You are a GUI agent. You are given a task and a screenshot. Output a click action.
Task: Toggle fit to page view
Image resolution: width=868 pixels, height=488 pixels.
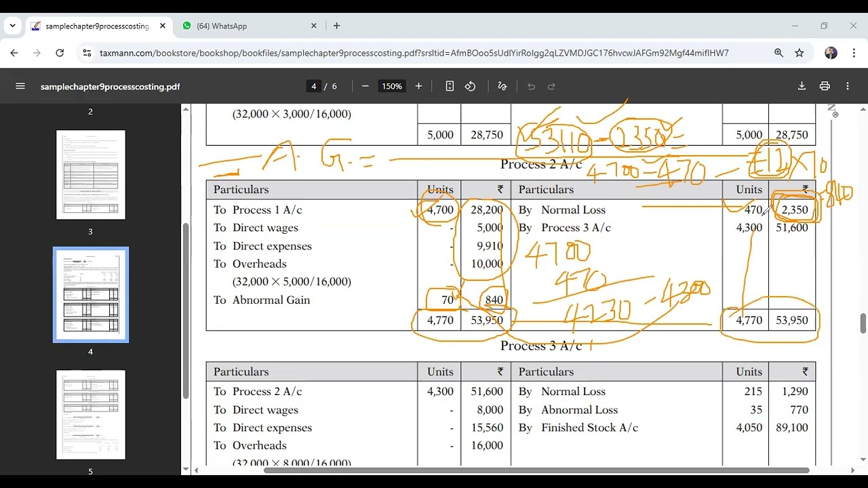tap(450, 86)
